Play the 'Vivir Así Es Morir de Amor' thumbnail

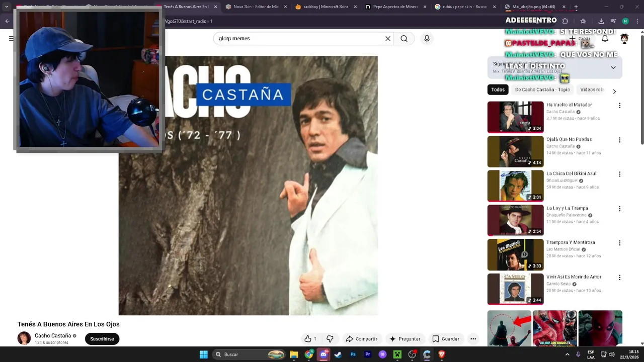[515, 289]
